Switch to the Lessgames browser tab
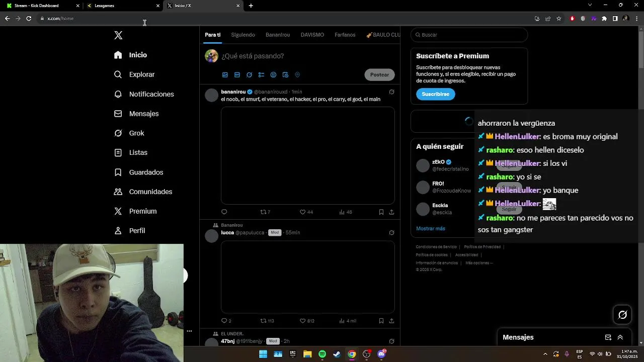The height and width of the screenshot is (362, 644). [x=123, y=6]
